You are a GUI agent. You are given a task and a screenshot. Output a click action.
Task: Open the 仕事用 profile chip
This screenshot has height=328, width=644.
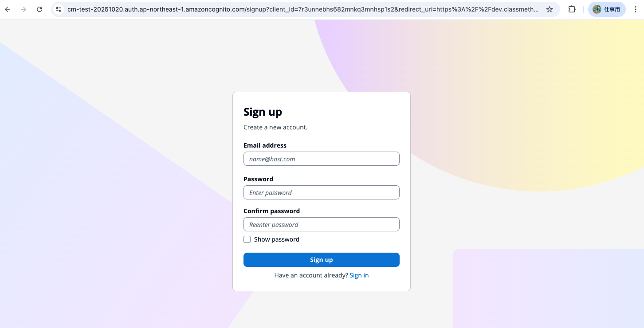click(x=606, y=9)
